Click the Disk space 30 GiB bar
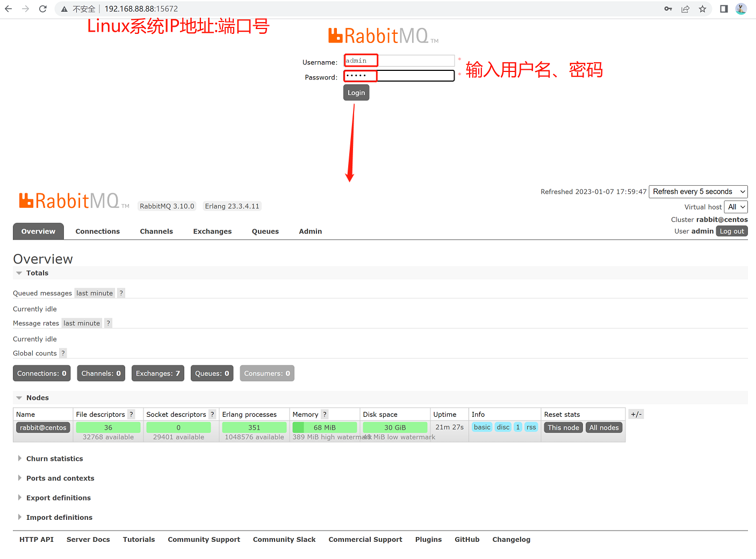 click(395, 427)
